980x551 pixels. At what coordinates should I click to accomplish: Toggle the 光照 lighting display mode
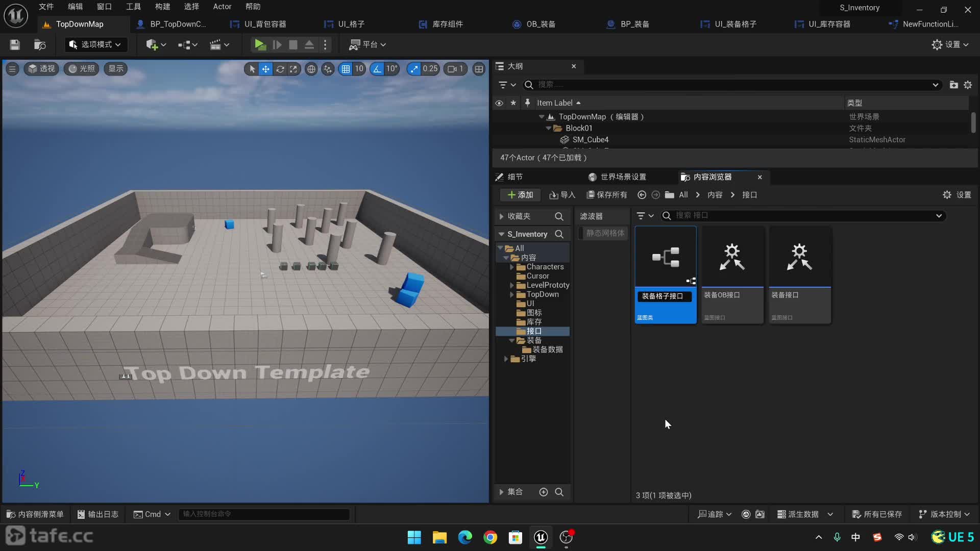click(82, 68)
